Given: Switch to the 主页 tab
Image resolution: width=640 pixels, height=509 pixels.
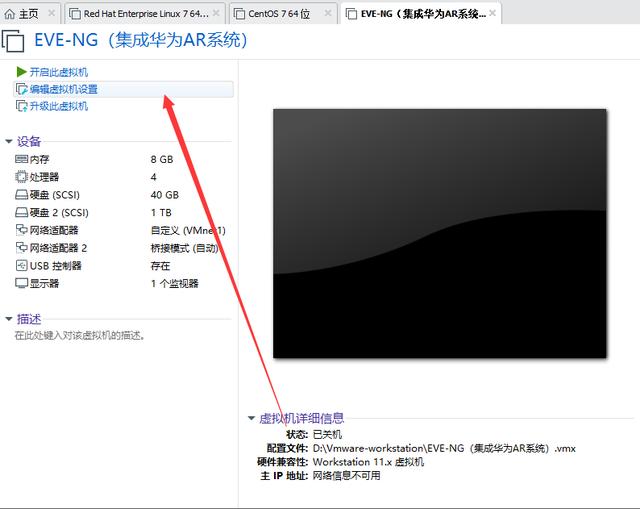Looking at the screenshot, I should [29, 14].
